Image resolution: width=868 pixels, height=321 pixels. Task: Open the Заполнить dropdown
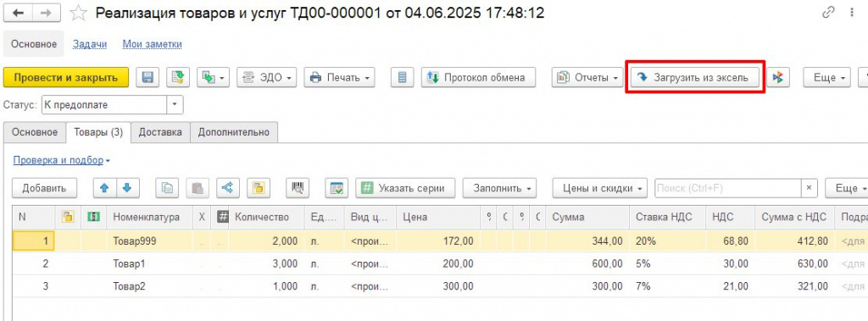[x=500, y=188]
